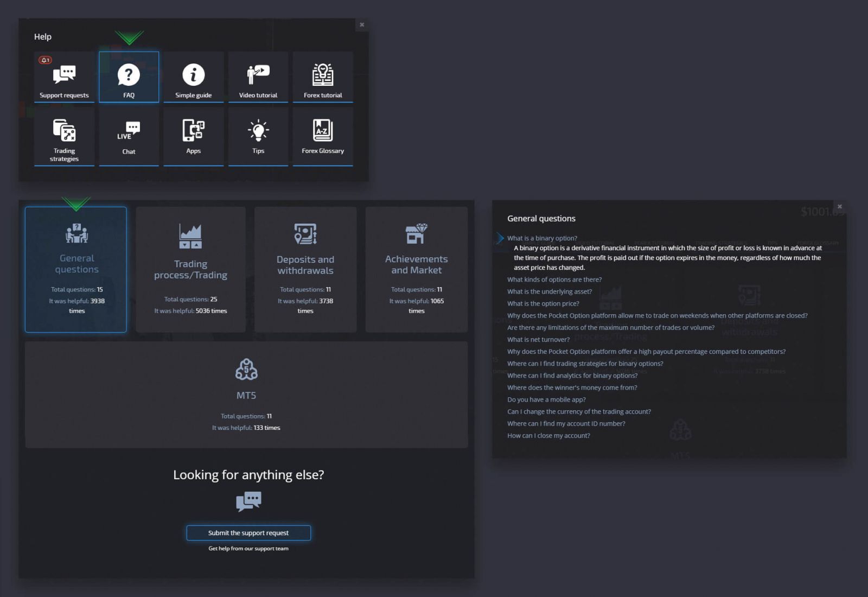Open 'Do you have a mobile app?' question
The height and width of the screenshot is (597, 868).
point(546,399)
